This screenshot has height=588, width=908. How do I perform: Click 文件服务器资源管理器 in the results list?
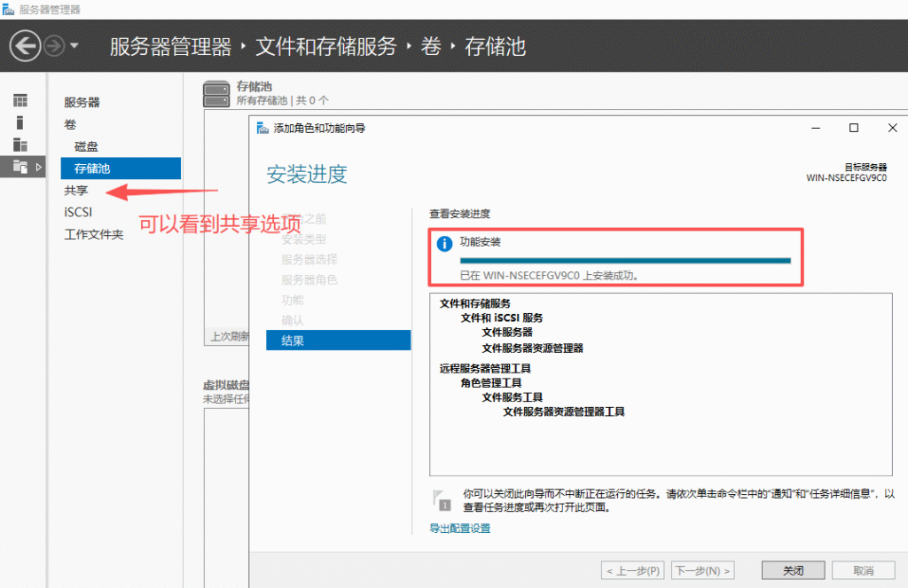(x=532, y=348)
